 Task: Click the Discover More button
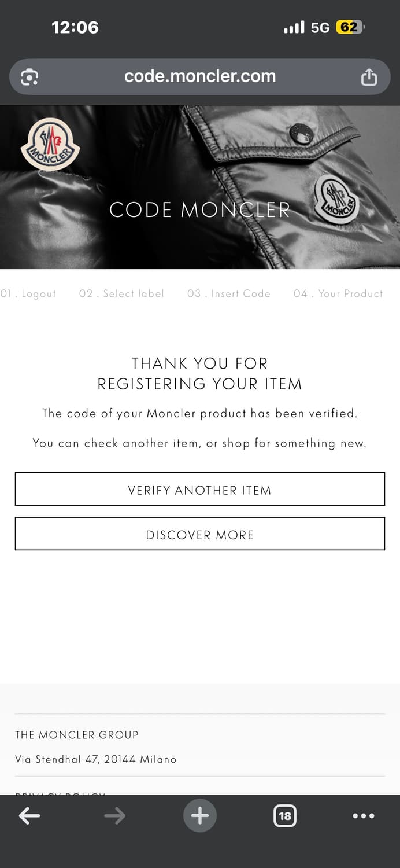[200, 534]
